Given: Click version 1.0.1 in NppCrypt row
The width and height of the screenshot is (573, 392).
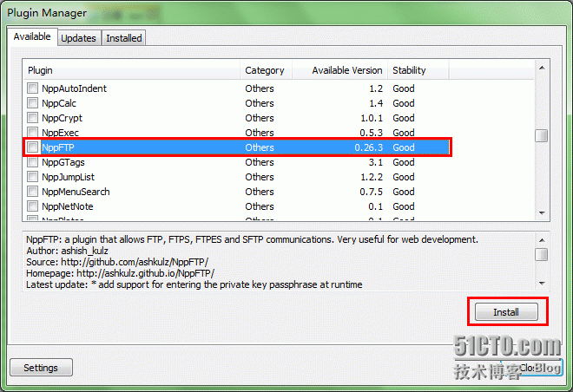Looking at the screenshot, I should [372, 118].
